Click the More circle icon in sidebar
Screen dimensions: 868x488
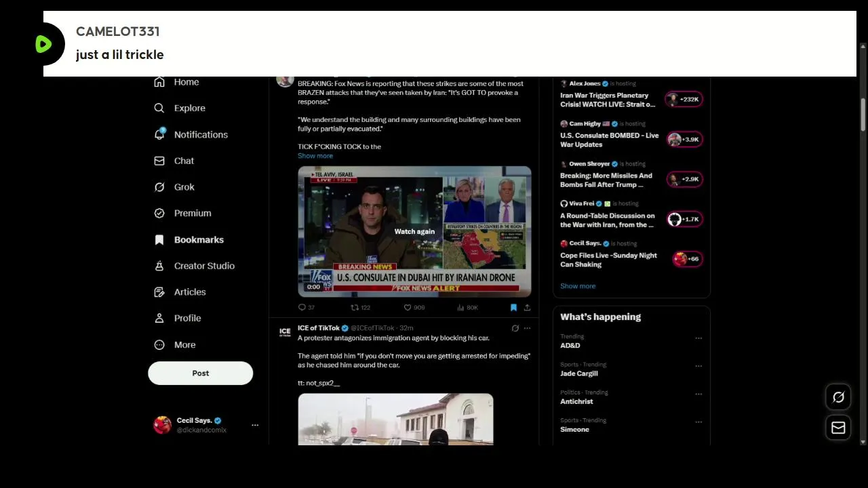pyautogui.click(x=159, y=344)
